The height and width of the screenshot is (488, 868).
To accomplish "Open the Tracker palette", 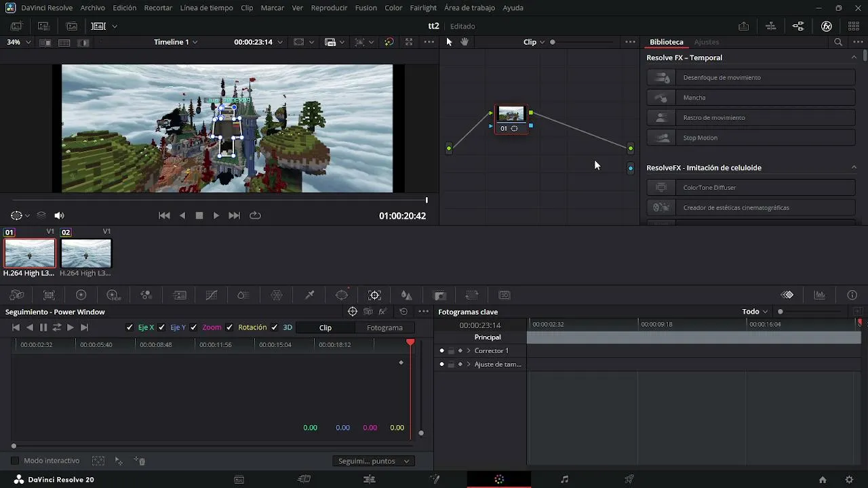I will coord(374,295).
